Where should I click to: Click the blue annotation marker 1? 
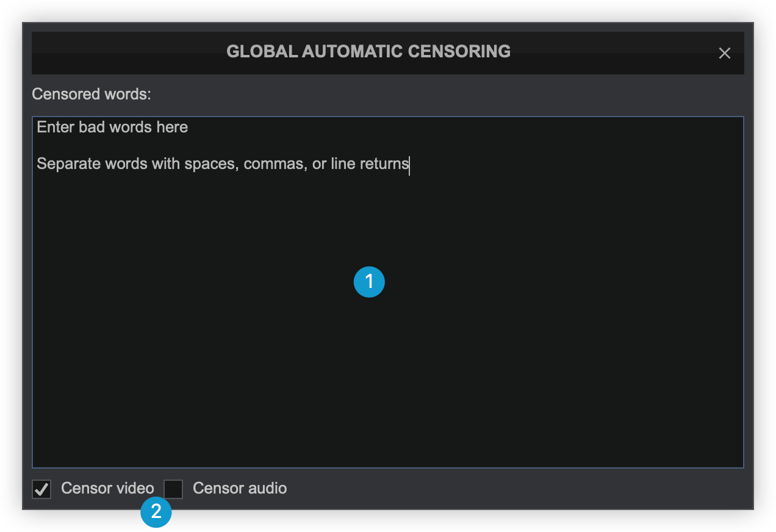coord(369,282)
